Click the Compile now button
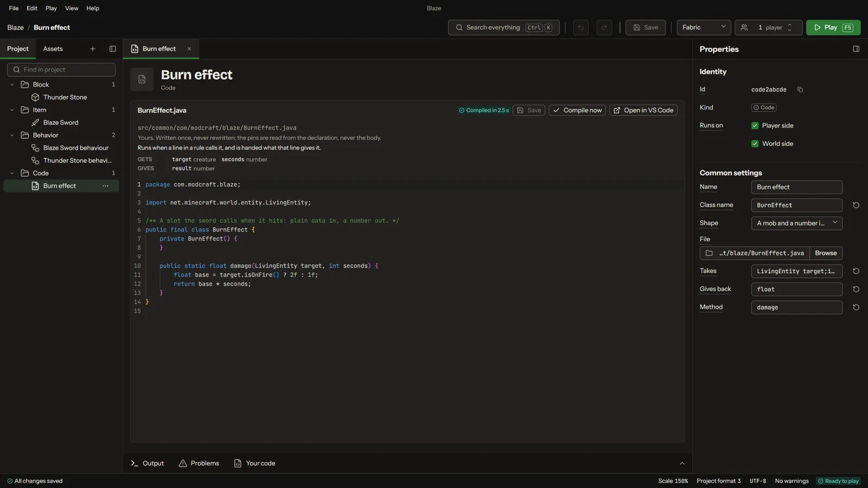The height and width of the screenshot is (488, 868). pyautogui.click(x=577, y=110)
